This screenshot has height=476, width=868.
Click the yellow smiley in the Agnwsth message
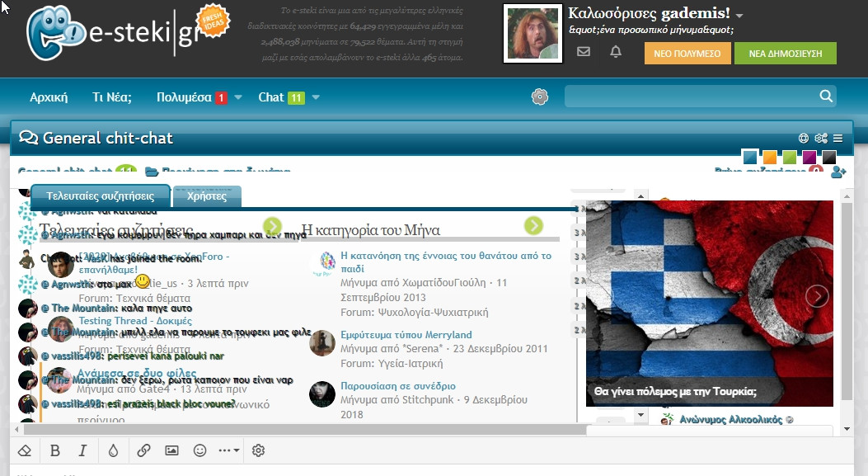pyautogui.click(x=143, y=281)
